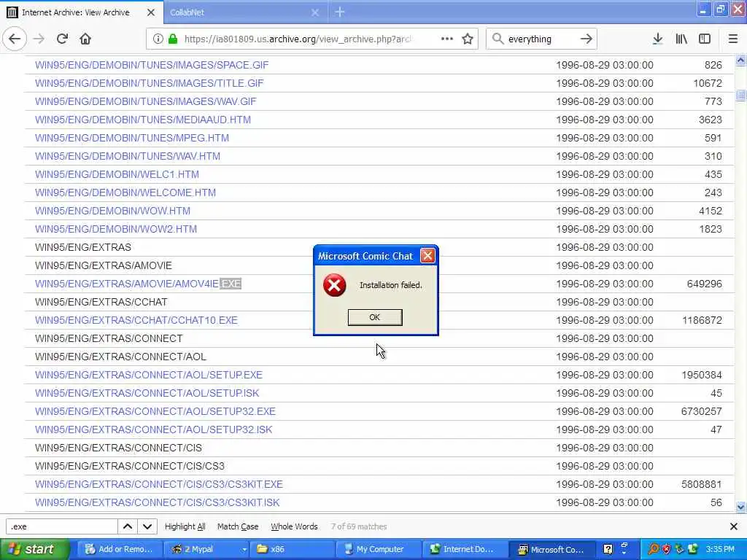Screen dimensions: 747x560
Task: Open the Downloads panel
Action: coord(657,39)
